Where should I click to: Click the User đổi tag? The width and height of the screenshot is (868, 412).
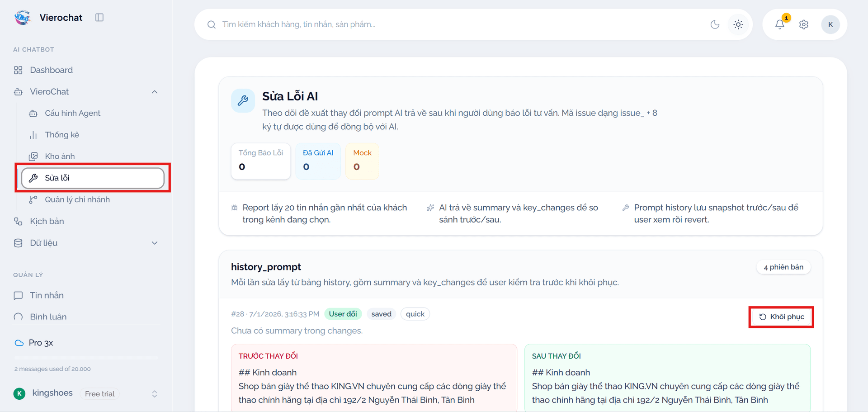click(x=343, y=314)
